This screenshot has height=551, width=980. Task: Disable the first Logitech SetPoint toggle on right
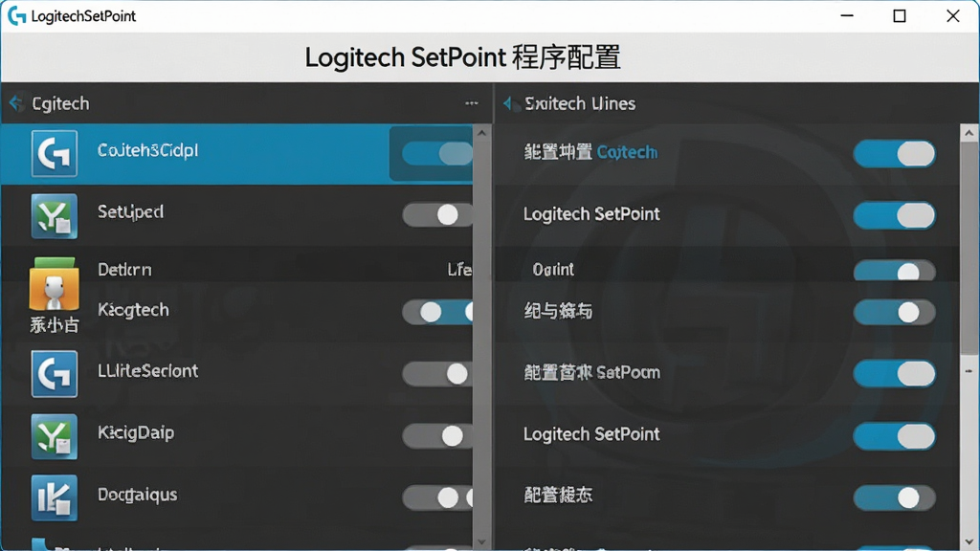[895, 215]
